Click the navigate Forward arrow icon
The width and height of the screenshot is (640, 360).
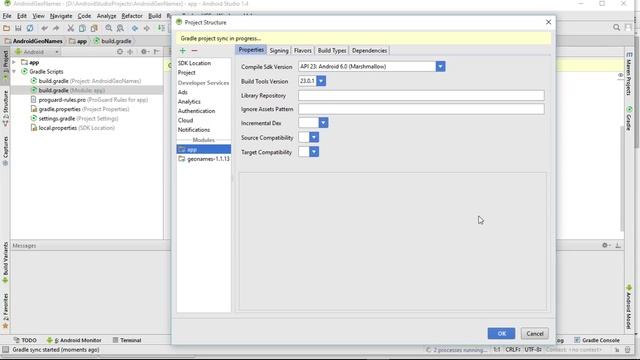pyautogui.click(x=147, y=28)
